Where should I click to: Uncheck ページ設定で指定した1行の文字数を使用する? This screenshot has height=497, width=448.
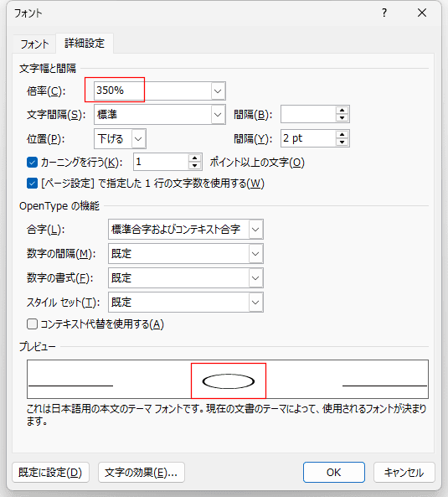click(32, 184)
